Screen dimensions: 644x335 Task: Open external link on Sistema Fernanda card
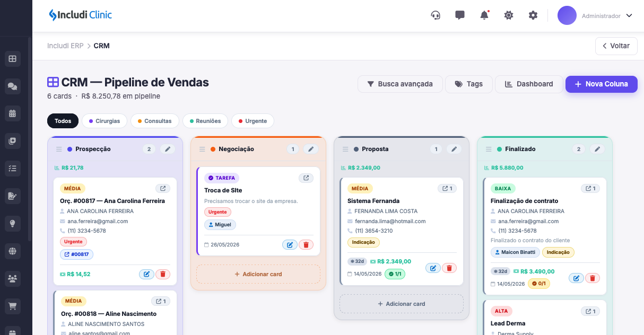click(447, 188)
